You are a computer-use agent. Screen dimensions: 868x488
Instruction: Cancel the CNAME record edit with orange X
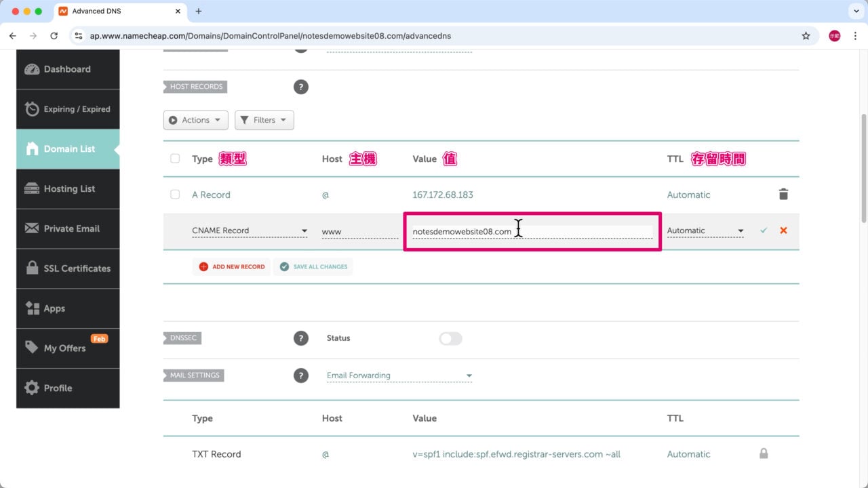[x=783, y=230]
